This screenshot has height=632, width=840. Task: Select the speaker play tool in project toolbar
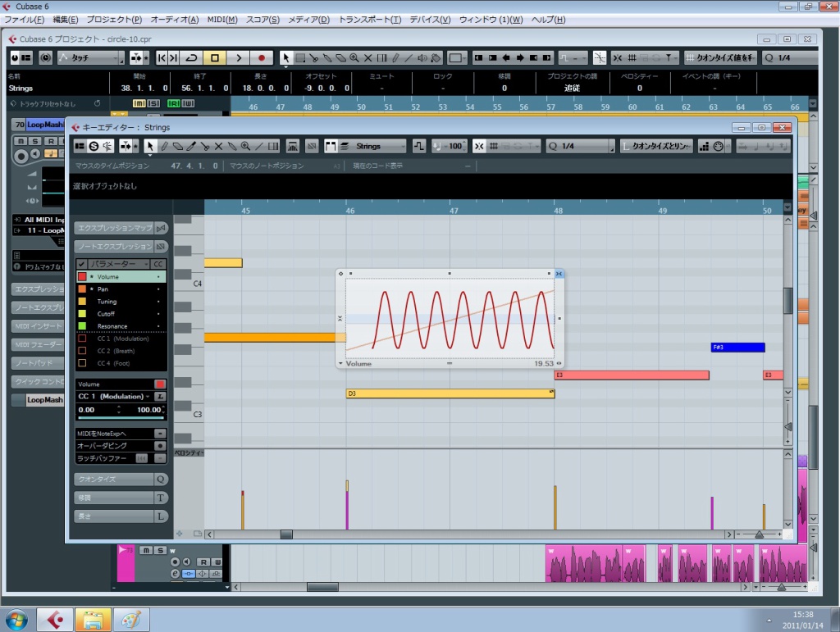click(422, 58)
